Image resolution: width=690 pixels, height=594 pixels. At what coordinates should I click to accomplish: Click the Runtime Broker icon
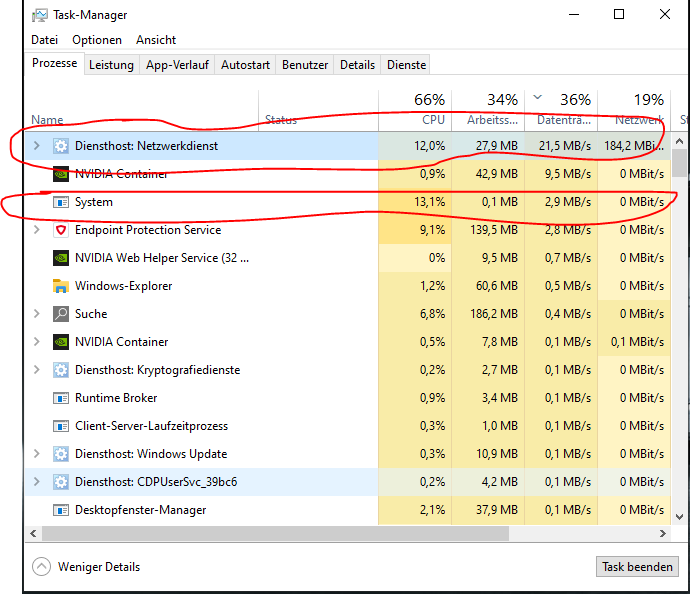point(61,398)
